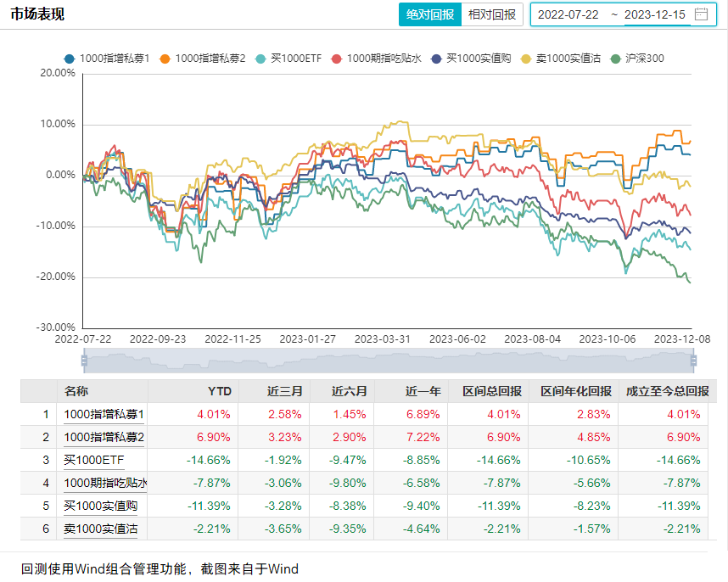Switch to the 相对回报 tab
The height and width of the screenshot is (582, 728).
(492, 14)
